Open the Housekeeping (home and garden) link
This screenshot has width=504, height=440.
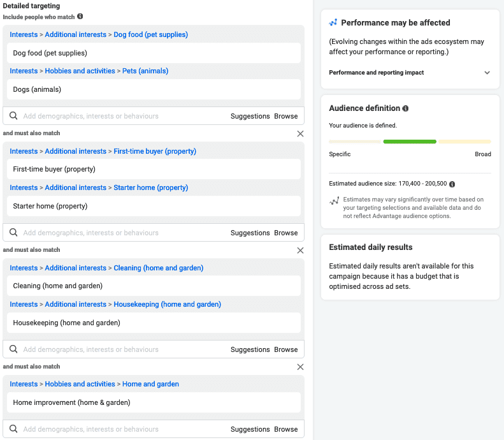167,304
